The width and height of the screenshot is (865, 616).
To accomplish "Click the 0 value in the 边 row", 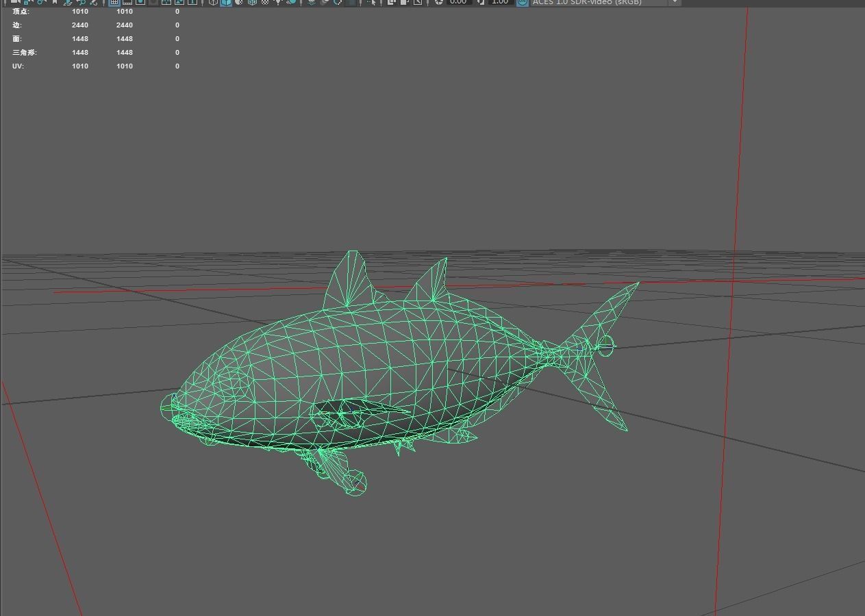I will (177, 25).
